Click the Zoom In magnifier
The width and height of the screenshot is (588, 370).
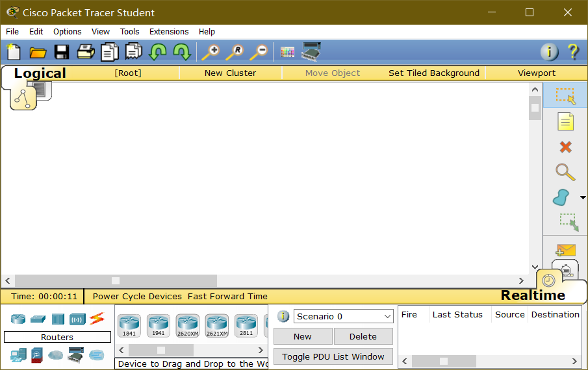210,52
